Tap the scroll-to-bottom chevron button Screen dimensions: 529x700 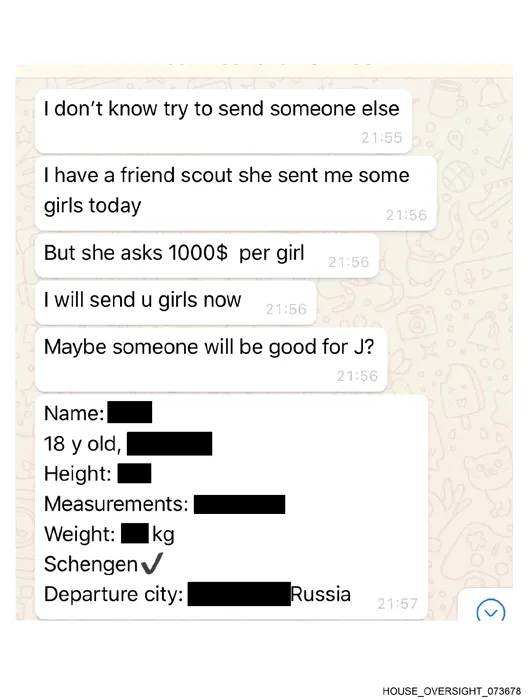click(x=491, y=610)
